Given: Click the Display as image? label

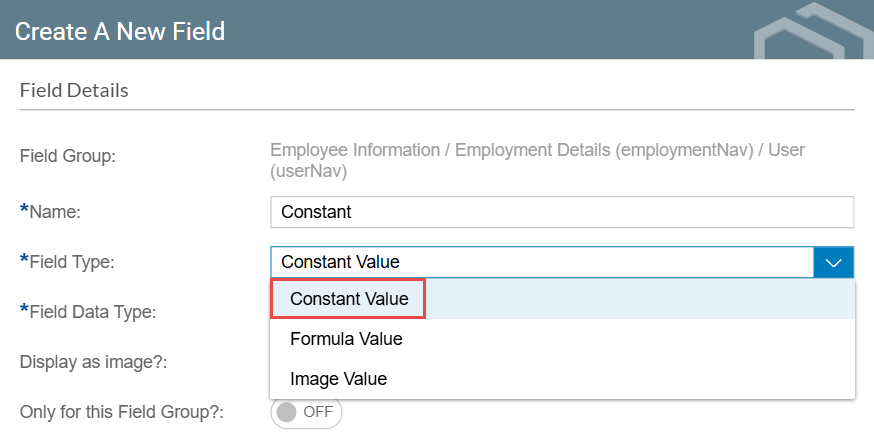Looking at the screenshot, I should (x=93, y=361).
